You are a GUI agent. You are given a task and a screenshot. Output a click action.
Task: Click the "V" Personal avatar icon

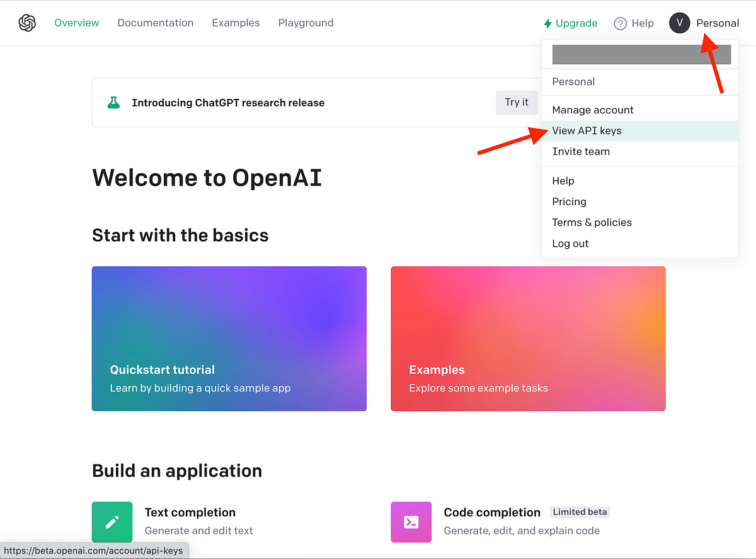[679, 23]
